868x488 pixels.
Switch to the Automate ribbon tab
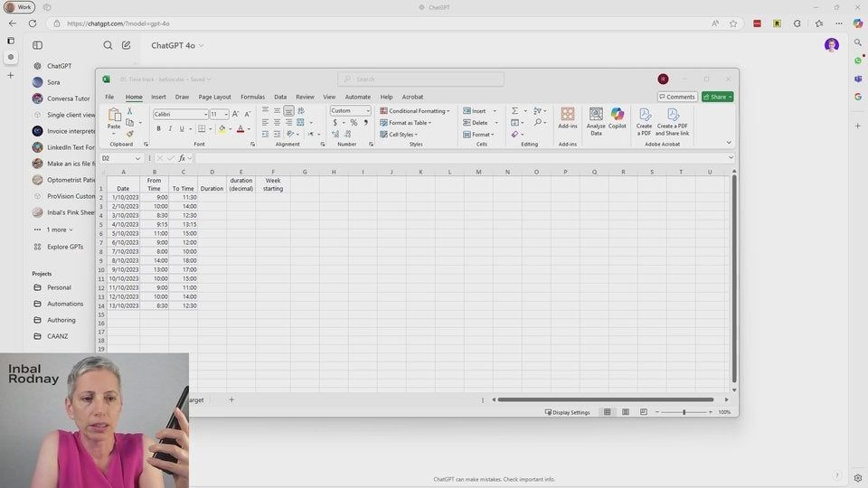click(358, 97)
